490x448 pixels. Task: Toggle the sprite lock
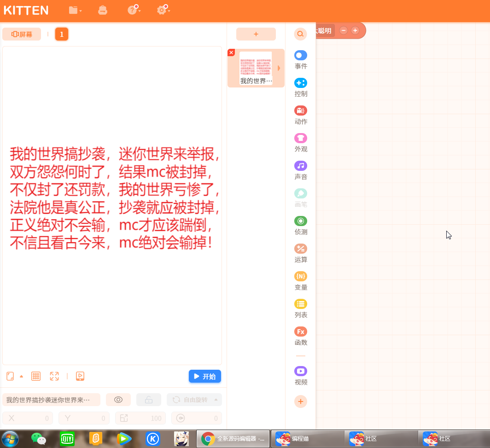tap(149, 400)
